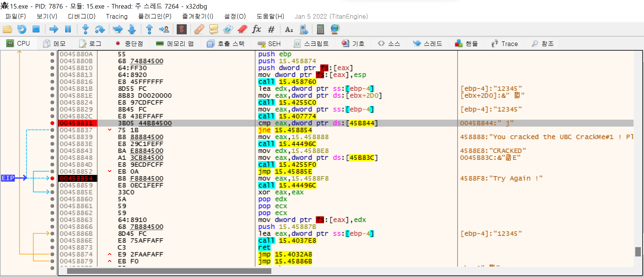Click the "Try Again !" string comment
This screenshot has height=277, width=644.
point(501,178)
